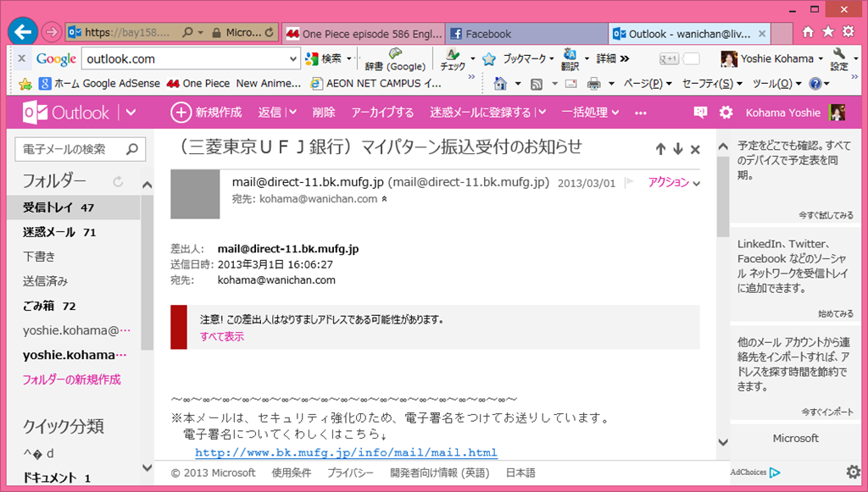The height and width of the screenshot is (492, 868).
Task: Click フォルダーの新規作成 link
Action: tap(71, 379)
